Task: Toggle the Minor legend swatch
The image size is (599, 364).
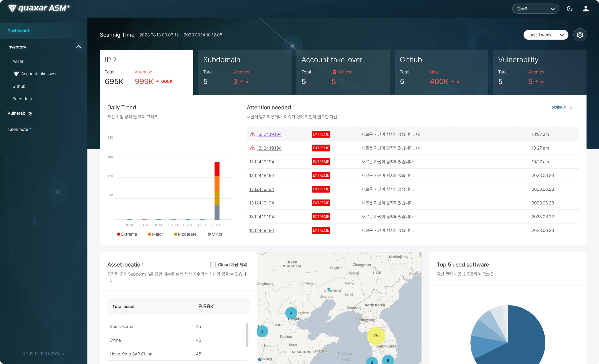Action: (209, 234)
